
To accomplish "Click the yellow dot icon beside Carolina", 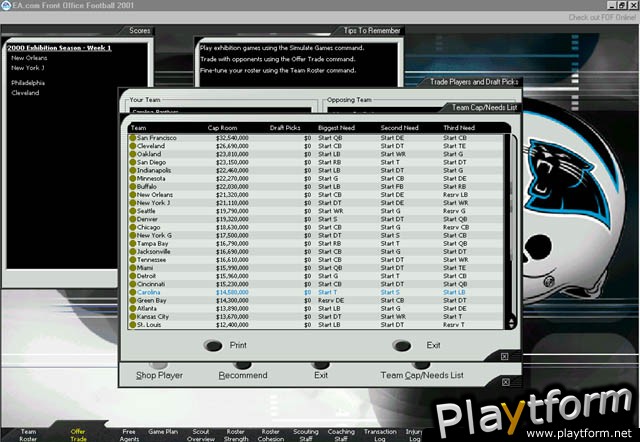I will [x=132, y=292].
